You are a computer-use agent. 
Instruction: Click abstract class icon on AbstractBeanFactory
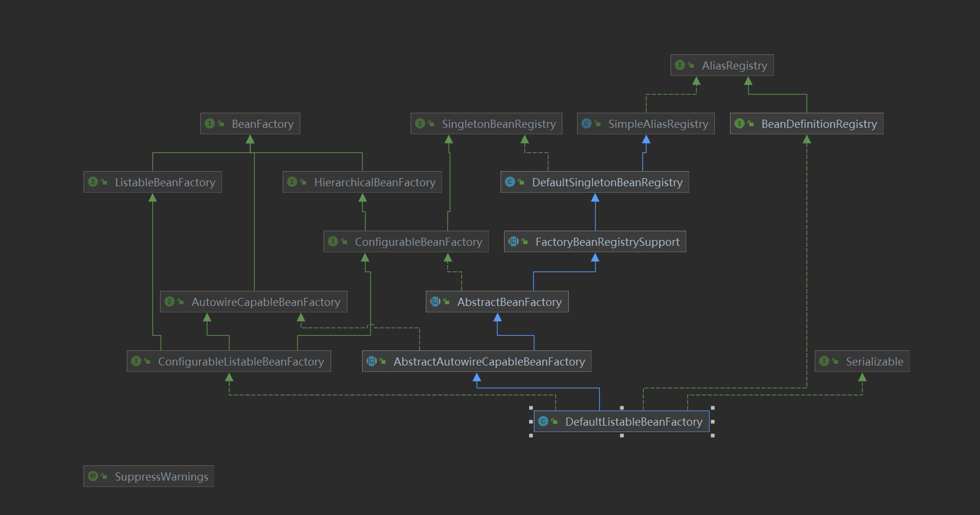coord(435,301)
